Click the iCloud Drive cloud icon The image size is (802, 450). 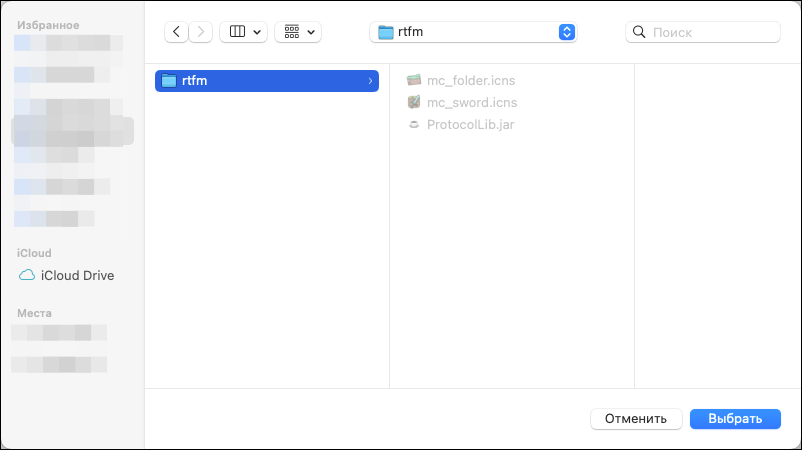(27, 275)
